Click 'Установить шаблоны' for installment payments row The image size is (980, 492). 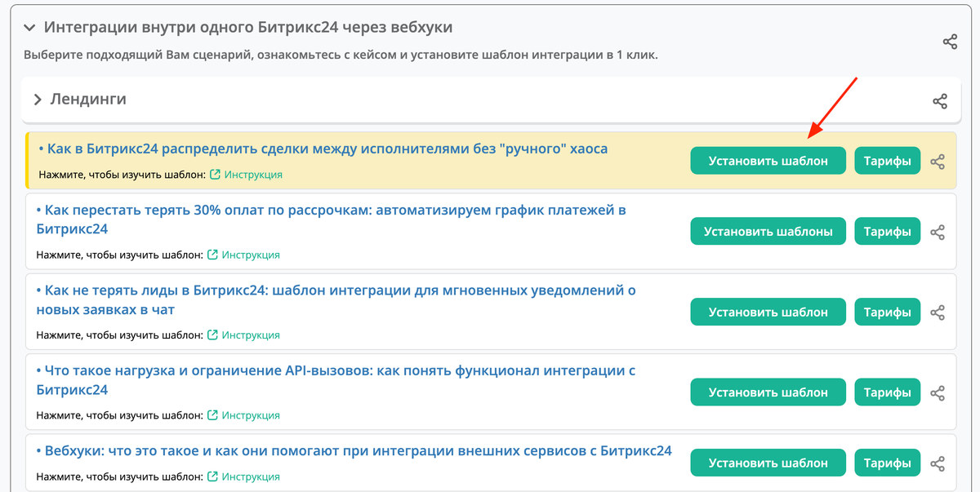(768, 231)
